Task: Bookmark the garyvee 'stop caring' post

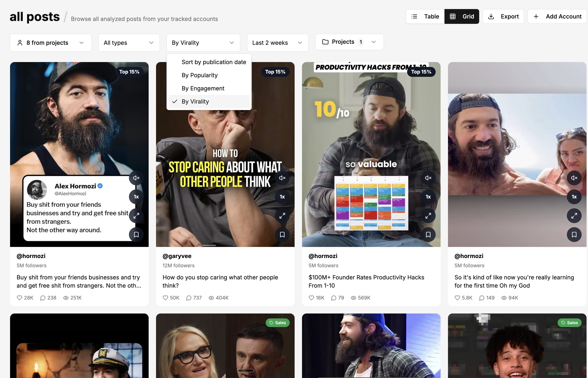Action: click(282, 234)
